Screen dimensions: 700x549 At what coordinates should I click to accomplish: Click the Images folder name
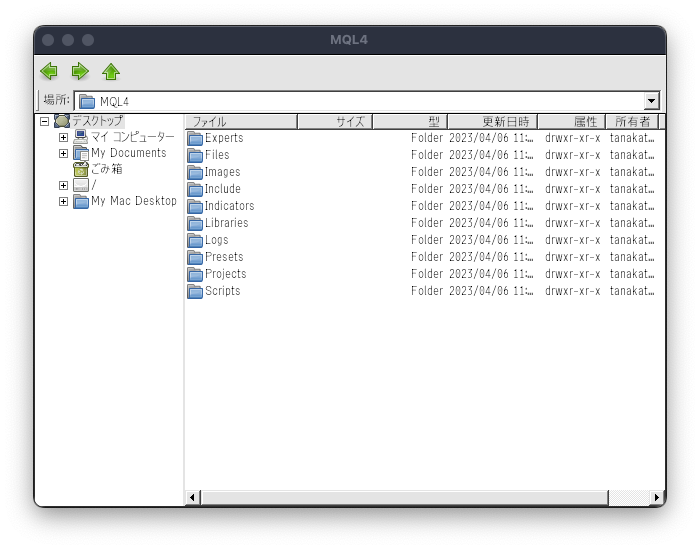coord(222,172)
